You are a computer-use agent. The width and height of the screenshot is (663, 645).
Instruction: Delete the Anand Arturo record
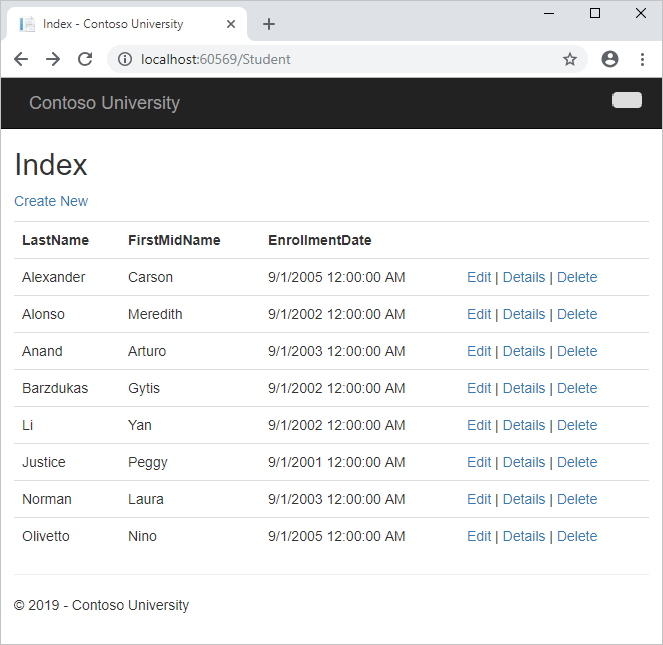coord(577,351)
